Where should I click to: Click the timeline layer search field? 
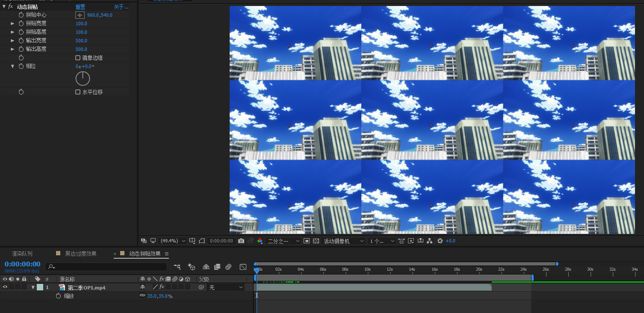pos(106,267)
